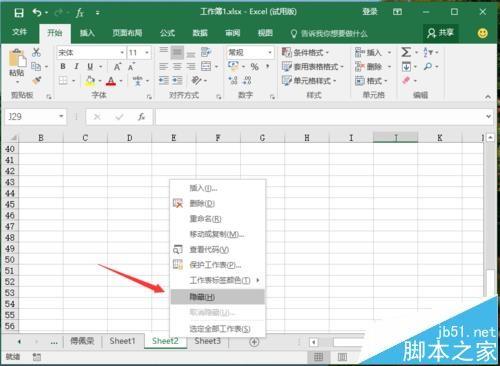Click 登录 sign in link
The height and width of the screenshot is (366, 500).
(x=370, y=12)
